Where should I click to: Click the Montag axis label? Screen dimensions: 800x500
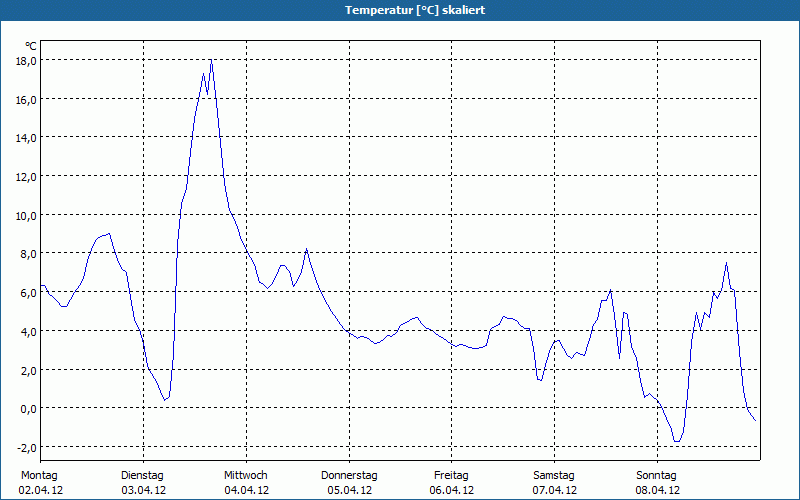[39, 476]
